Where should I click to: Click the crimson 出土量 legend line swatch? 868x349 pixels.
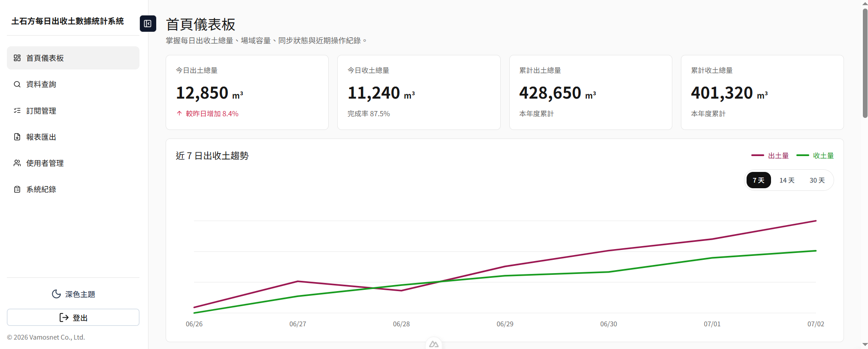[758, 155]
